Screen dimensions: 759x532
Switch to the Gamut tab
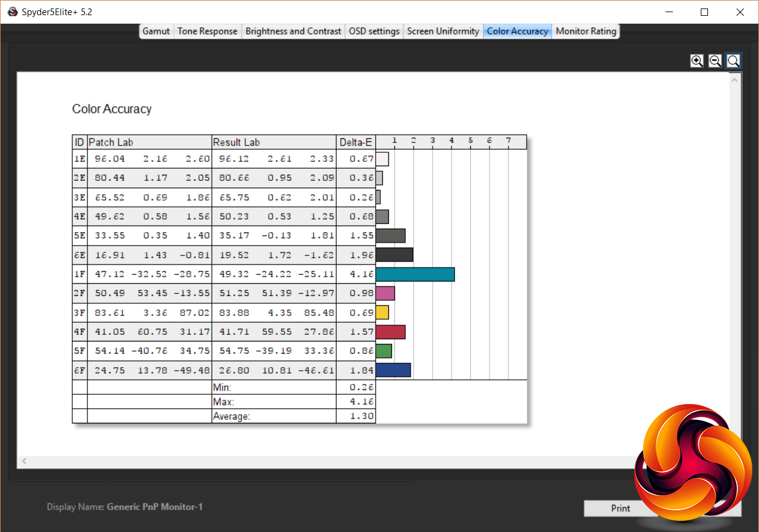[156, 31]
